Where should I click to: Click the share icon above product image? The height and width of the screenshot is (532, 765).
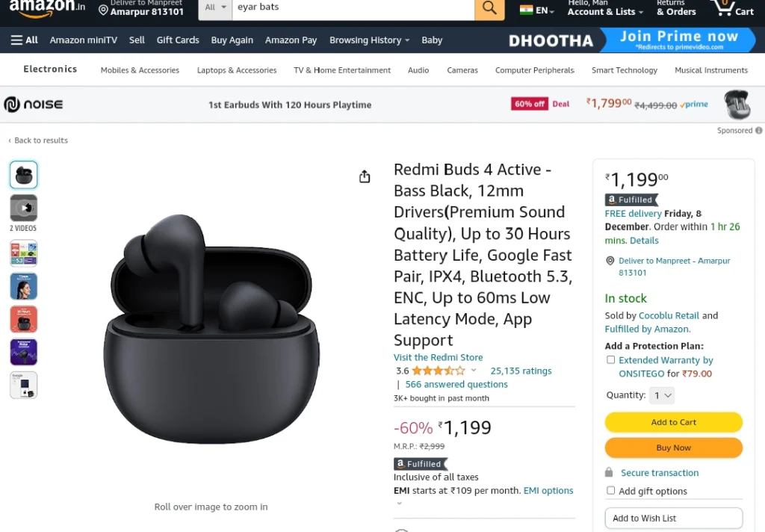(365, 176)
